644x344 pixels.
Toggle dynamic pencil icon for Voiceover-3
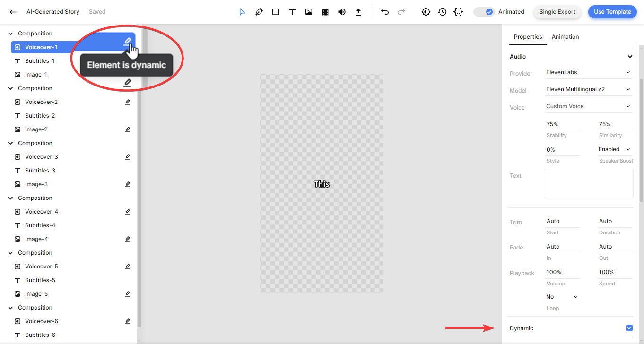click(127, 157)
